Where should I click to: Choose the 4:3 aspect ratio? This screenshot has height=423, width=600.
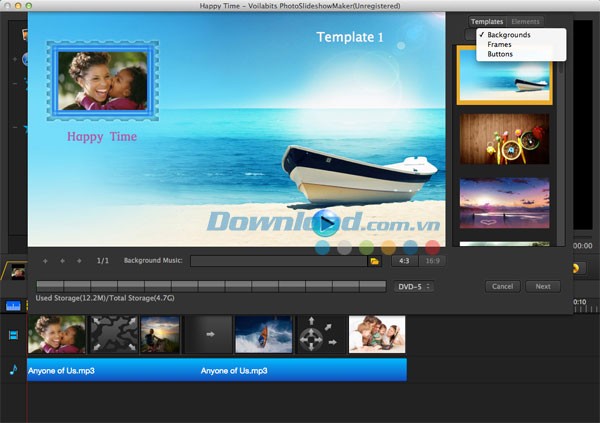(404, 261)
